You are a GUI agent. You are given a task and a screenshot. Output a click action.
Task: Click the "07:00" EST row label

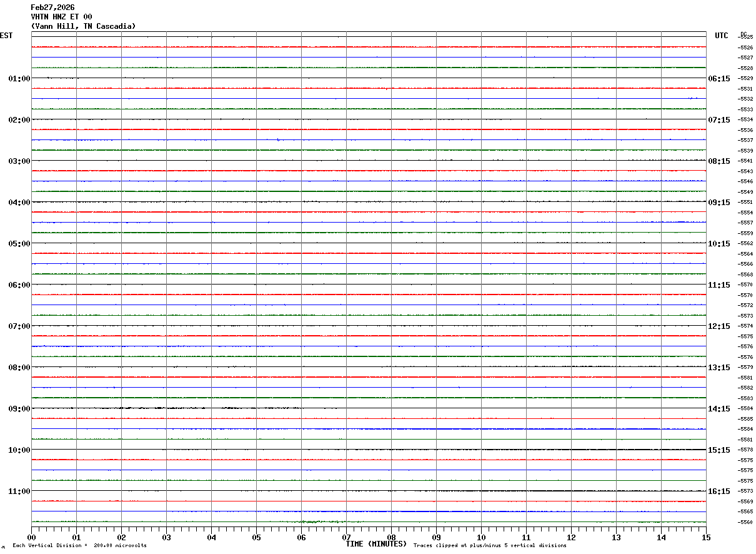[x=19, y=326]
